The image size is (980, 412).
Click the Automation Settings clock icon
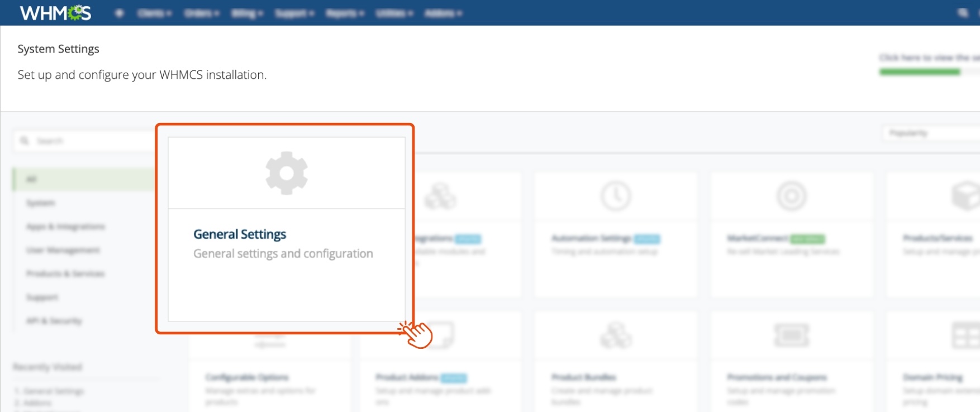(x=616, y=196)
